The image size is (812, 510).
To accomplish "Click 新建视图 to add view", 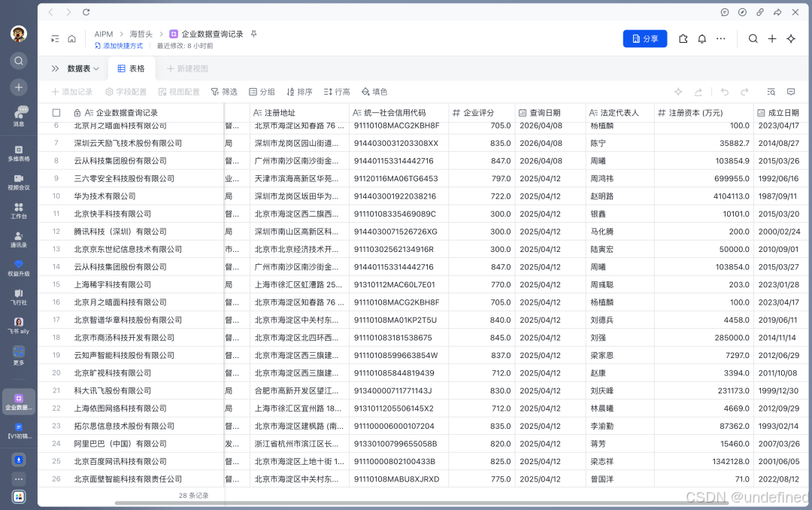I will [x=187, y=68].
